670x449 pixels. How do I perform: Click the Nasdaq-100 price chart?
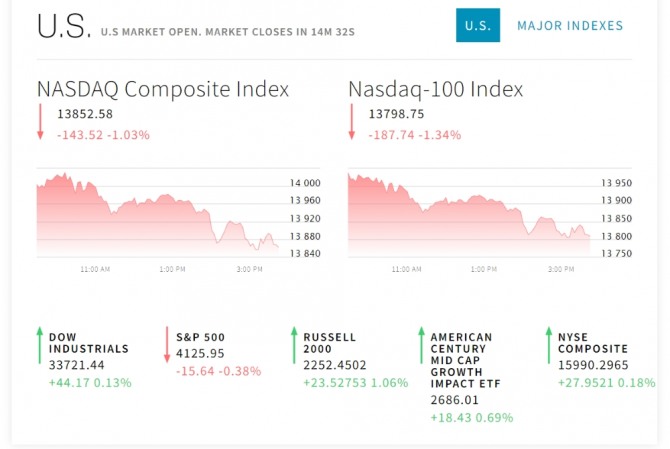click(470, 213)
